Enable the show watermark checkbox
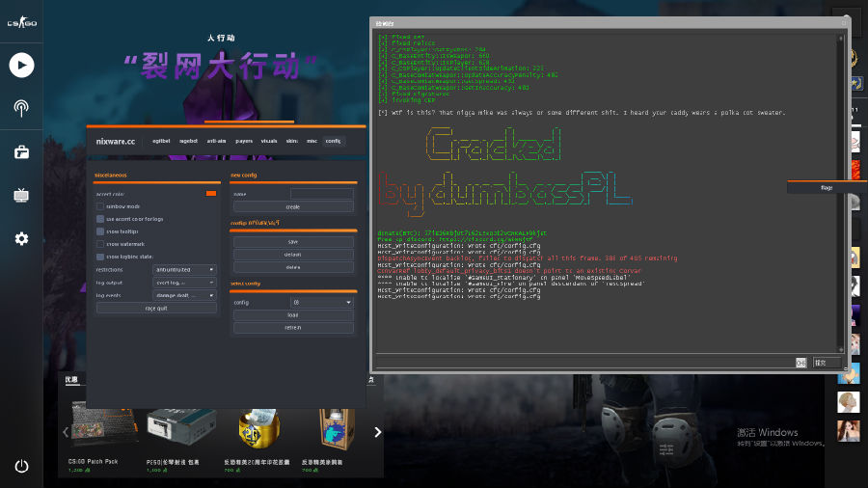Image resolution: width=868 pixels, height=488 pixels. (100, 244)
